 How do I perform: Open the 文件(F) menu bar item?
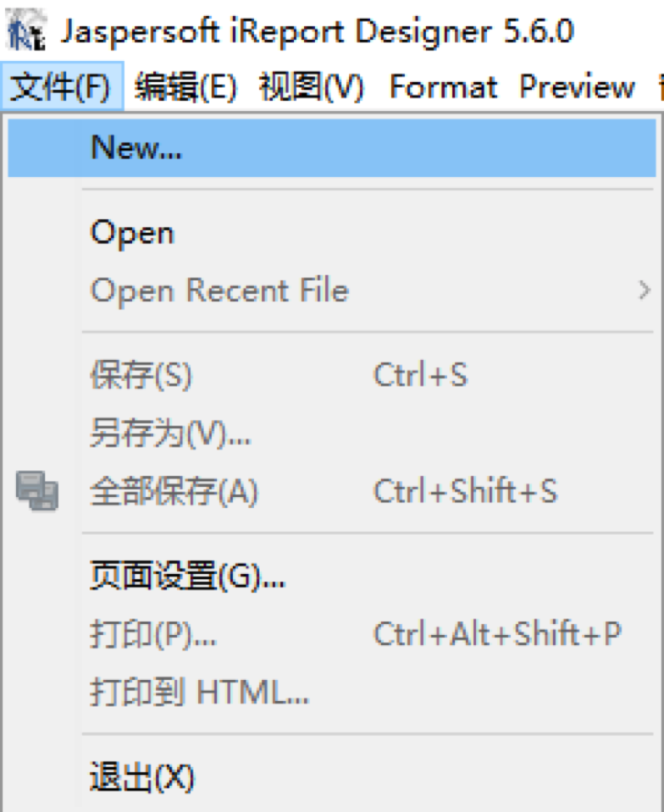click(62, 86)
